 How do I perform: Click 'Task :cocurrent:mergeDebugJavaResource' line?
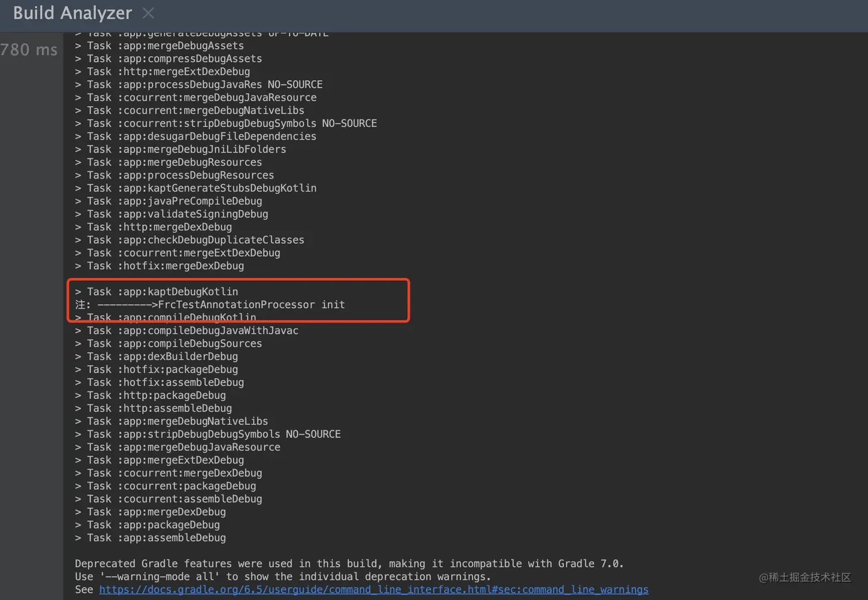click(x=196, y=98)
